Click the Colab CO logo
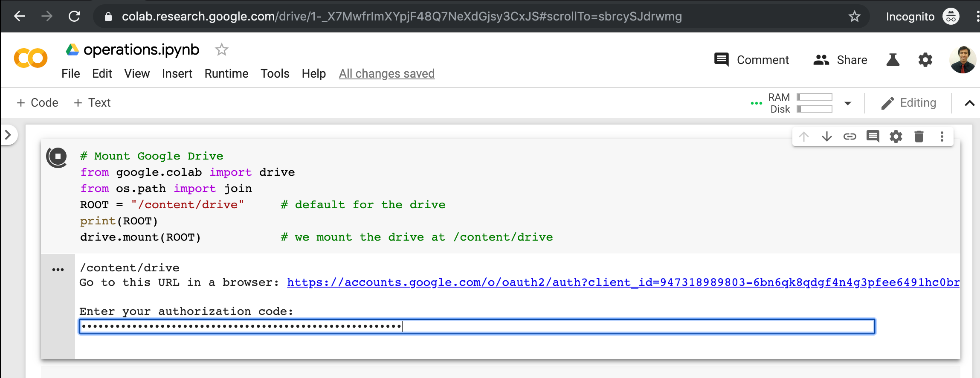 pyautogui.click(x=31, y=58)
